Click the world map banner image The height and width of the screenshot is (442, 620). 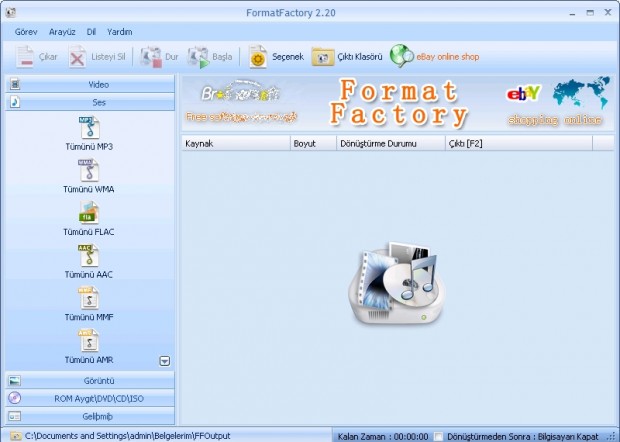click(x=581, y=93)
